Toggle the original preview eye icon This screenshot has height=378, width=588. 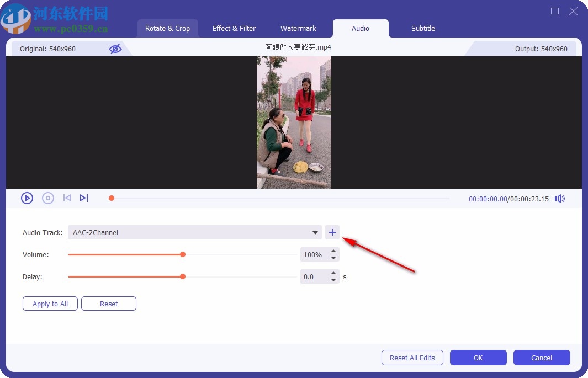(115, 49)
